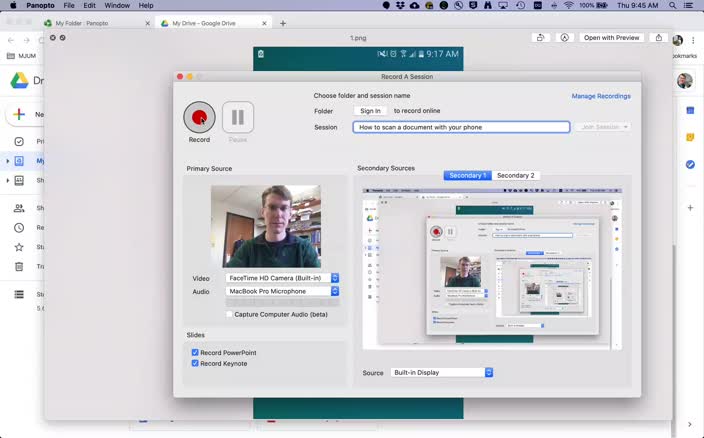Click the New plus icon in Drive
Viewport: 704px width, 438px height.
[19, 115]
